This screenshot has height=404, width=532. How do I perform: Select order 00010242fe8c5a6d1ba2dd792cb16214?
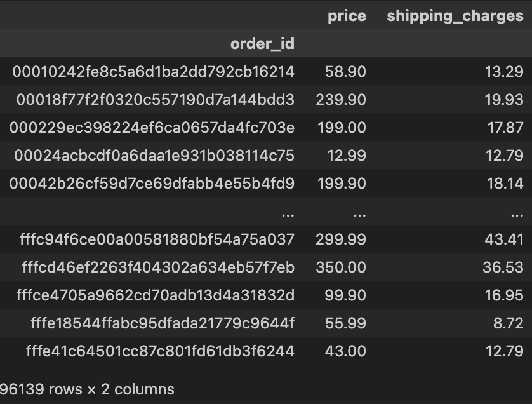click(x=154, y=72)
